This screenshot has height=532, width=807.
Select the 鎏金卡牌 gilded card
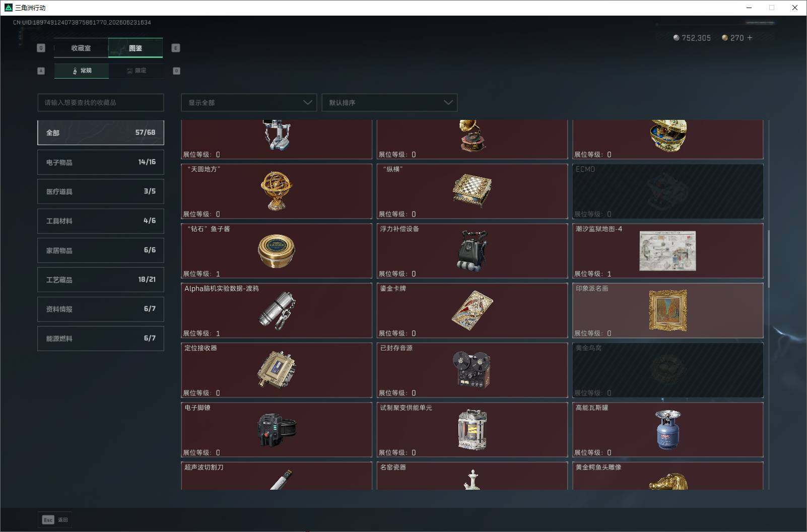[472, 310]
